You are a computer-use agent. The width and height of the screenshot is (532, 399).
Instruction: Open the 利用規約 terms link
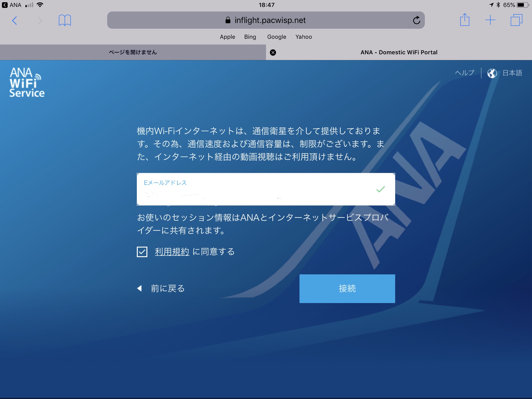172,252
